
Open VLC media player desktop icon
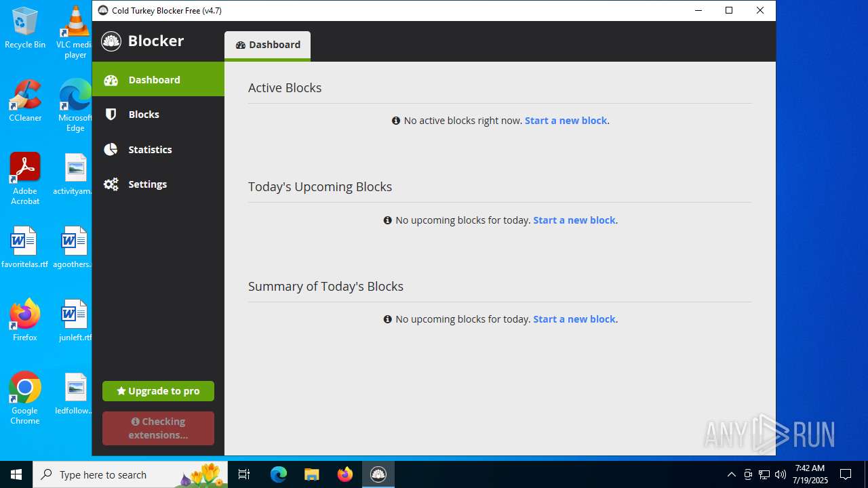(x=75, y=31)
